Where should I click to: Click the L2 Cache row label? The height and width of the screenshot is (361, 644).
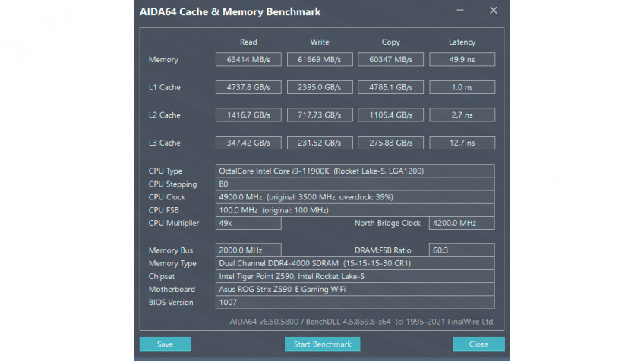164,115
